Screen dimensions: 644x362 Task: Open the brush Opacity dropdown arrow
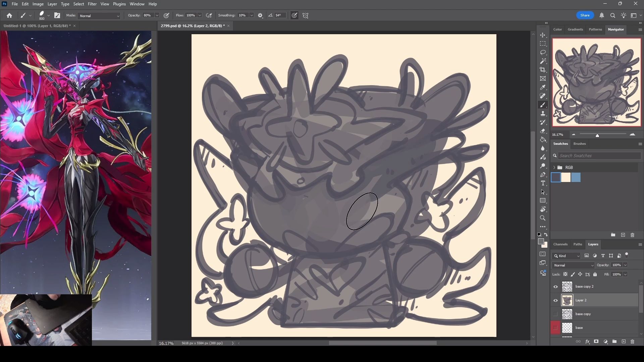click(x=157, y=15)
